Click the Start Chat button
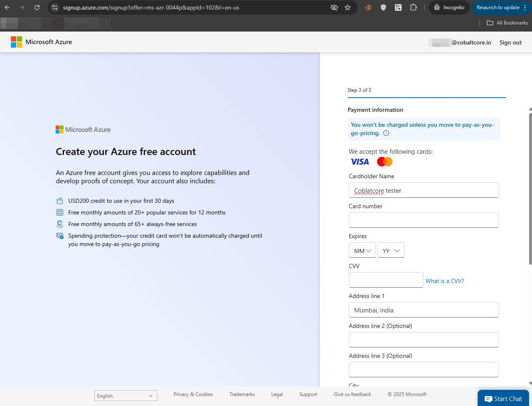Screen dimensions: 532x406 pyautogui.click(x=503, y=399)
